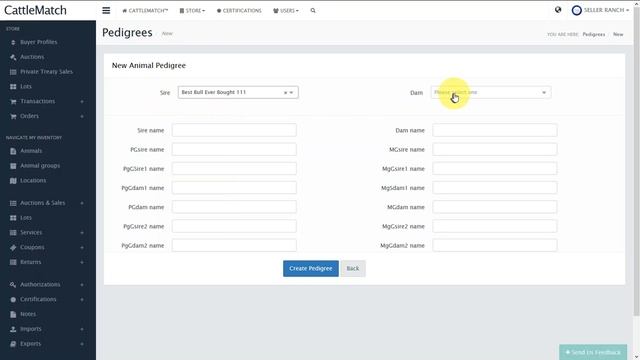Click into the MGsire name field
Viewport: 640px width, 360px height.
[x=495, y=149]
